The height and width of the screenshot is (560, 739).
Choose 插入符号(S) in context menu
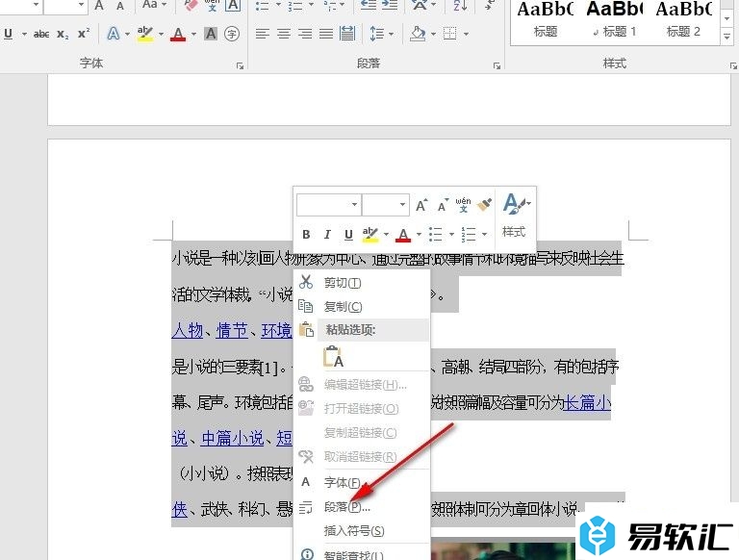(x=362, y=531)
